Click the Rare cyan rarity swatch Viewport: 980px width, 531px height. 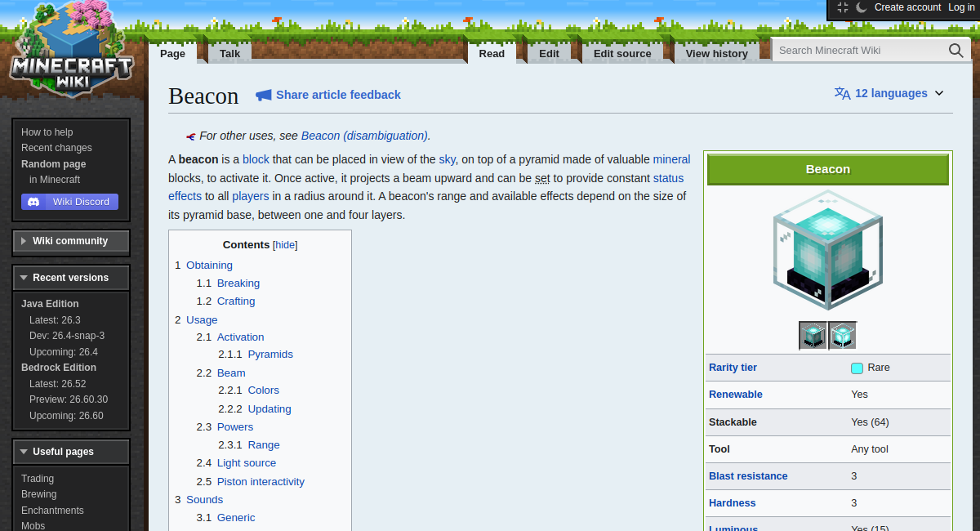click(857, 368)
